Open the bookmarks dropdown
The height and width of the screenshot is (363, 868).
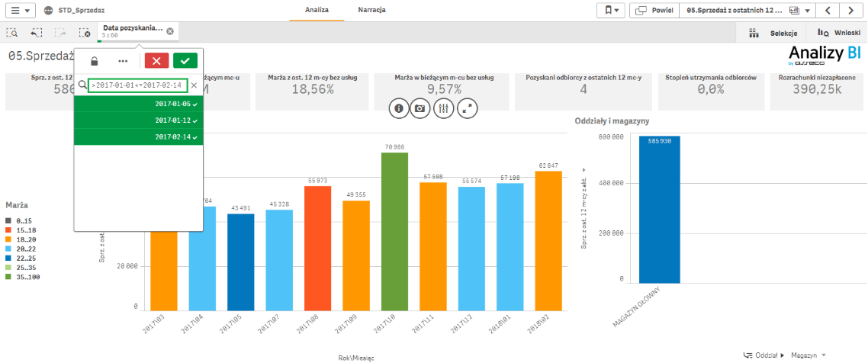click(x=611, y=11)
